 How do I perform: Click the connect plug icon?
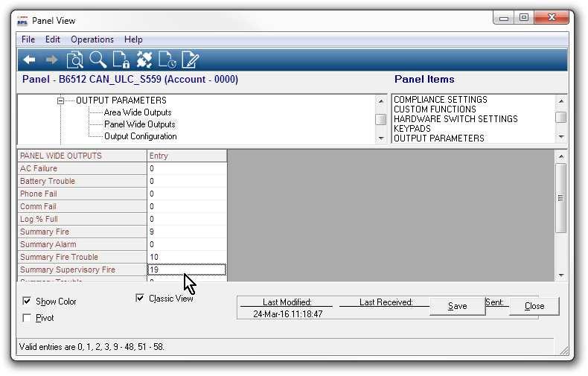click(x=144, y=60)
